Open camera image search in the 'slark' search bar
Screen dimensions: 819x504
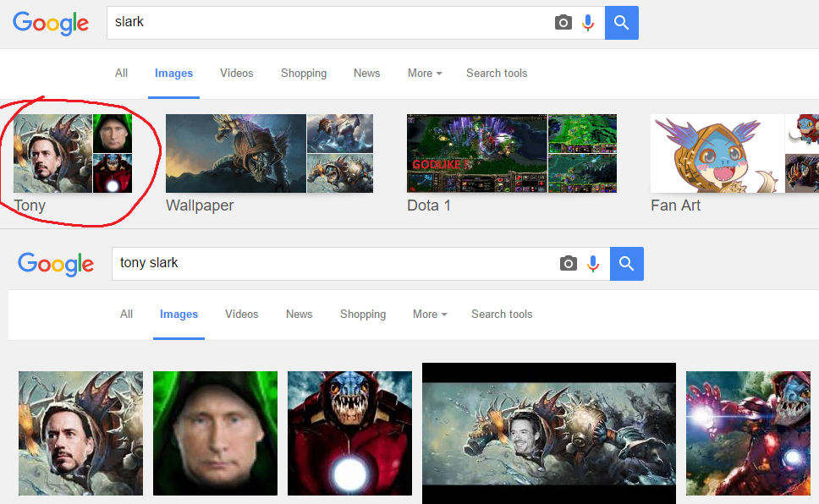pos(563,23)
